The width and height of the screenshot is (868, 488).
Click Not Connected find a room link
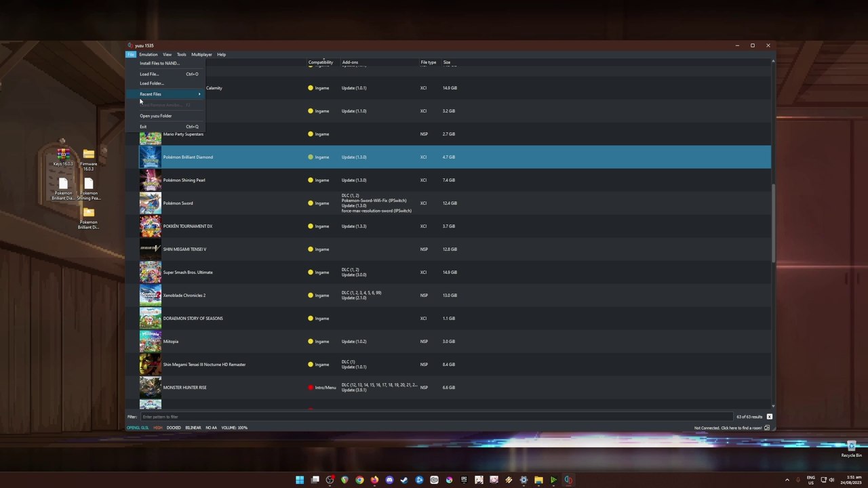point(728,428)
